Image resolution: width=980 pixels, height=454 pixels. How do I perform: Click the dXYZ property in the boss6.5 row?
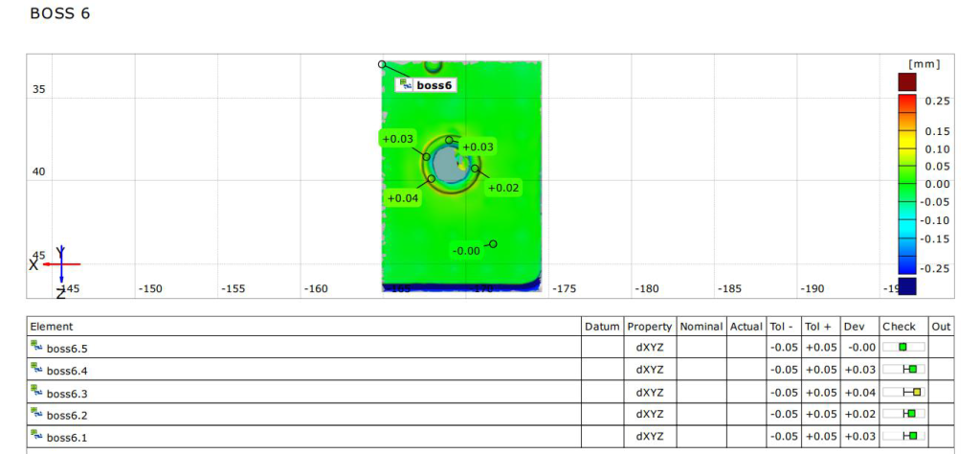coord(650,347)
